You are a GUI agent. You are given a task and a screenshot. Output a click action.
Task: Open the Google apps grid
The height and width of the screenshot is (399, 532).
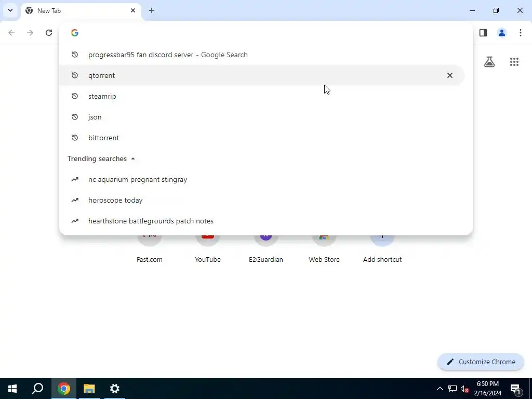click(514, 62)
